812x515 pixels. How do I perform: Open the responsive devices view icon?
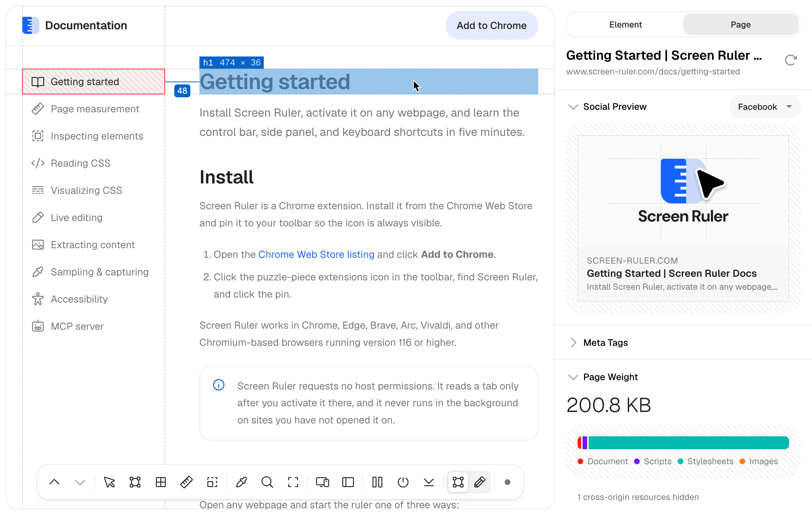click(322, 482)
